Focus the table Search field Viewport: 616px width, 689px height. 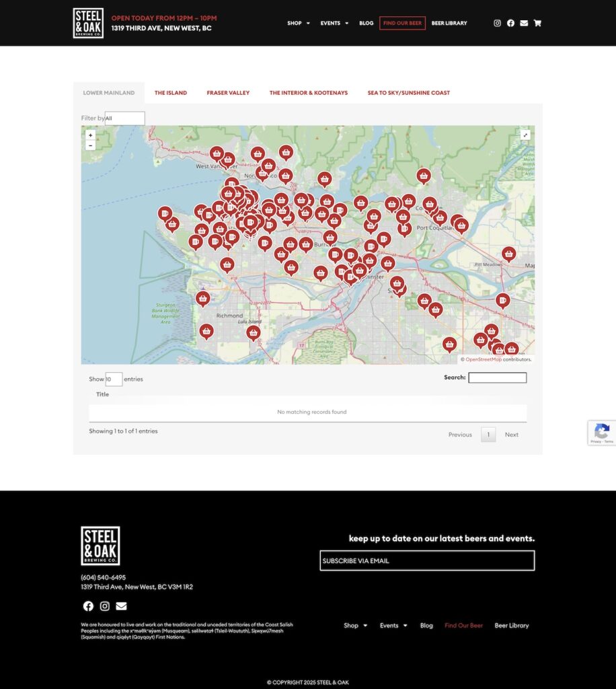[498, 377]
